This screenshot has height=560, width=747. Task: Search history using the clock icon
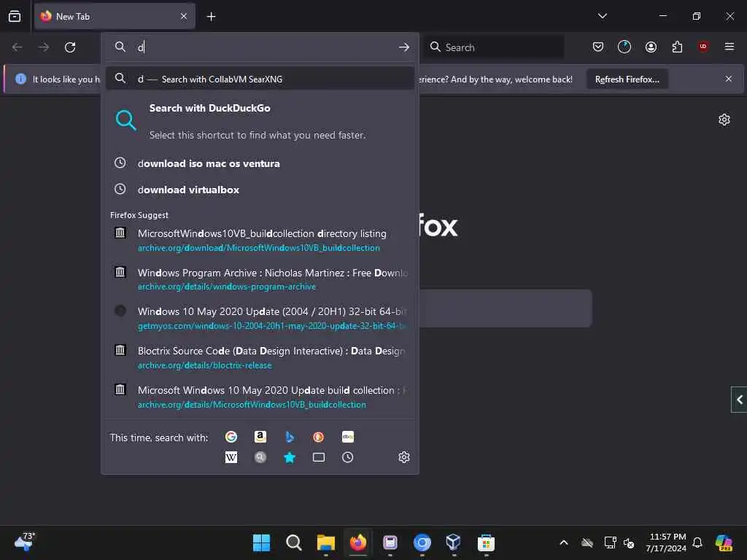[348, 458]
